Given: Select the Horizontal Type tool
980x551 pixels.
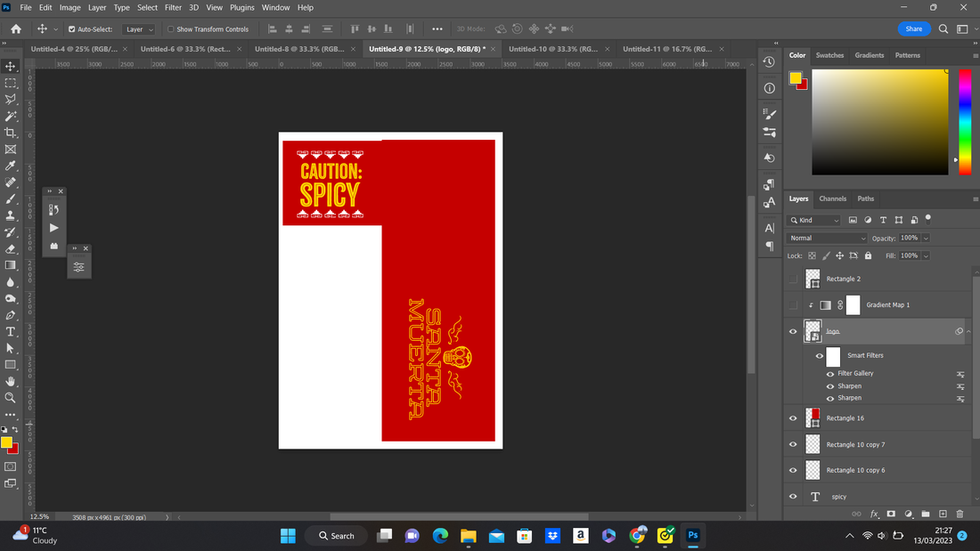Looking at the screenshot, I should click(x=11, y=332).
